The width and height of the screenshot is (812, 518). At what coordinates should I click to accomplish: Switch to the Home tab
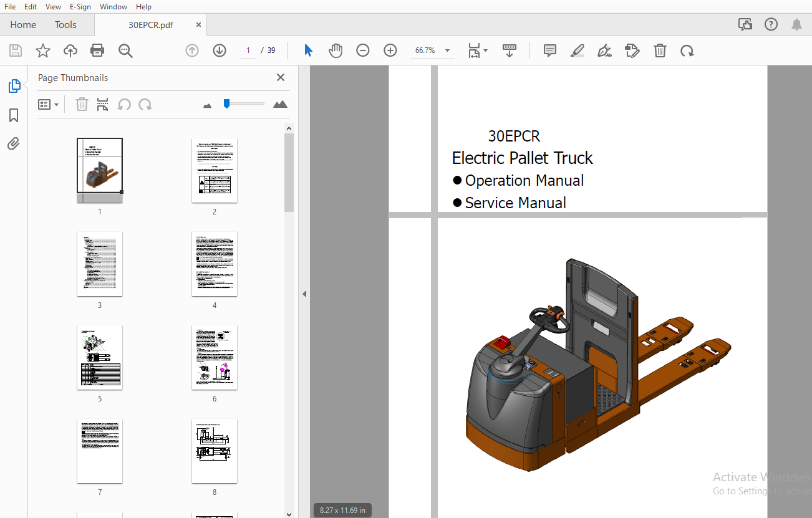[x=23, y=25]
